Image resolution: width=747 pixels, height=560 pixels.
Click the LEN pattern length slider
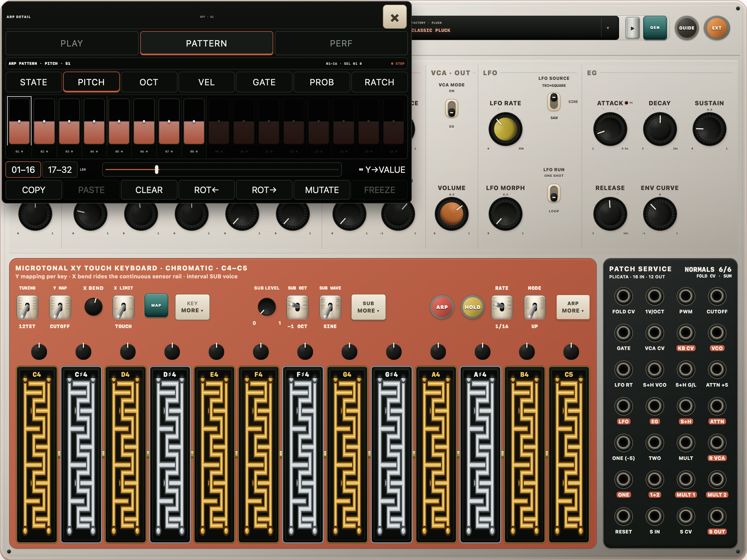point(222,170)
